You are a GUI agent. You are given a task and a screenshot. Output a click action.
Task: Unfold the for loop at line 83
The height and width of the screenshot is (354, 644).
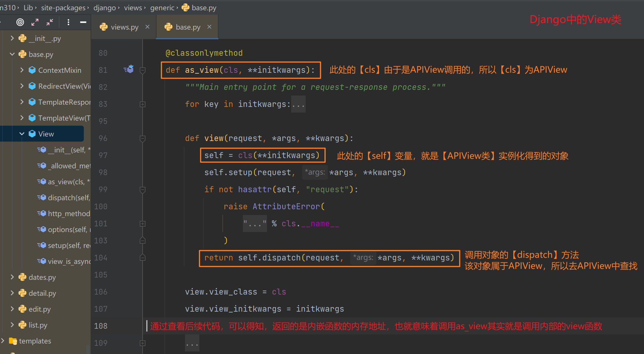tap(143, 104)
